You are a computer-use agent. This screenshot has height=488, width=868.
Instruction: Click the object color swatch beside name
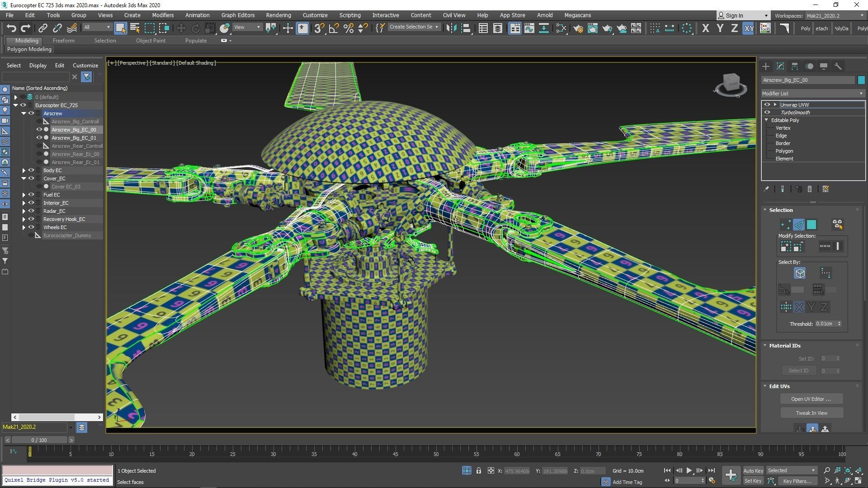pos(861,80)
